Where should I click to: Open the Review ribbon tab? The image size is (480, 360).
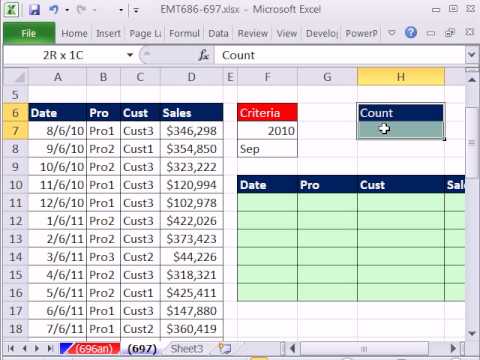tap(253, 33)
